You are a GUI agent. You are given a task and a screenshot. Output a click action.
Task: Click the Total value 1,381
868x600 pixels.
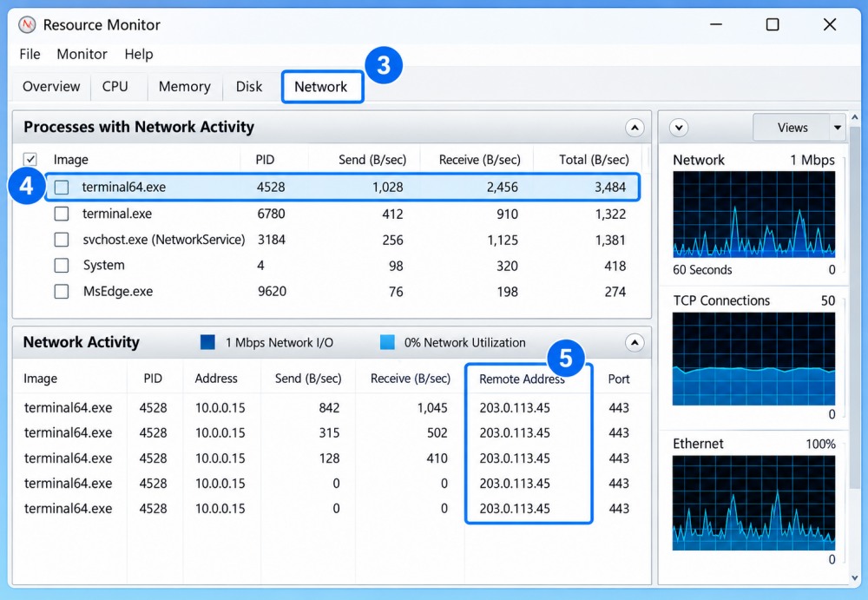[610, 240]
